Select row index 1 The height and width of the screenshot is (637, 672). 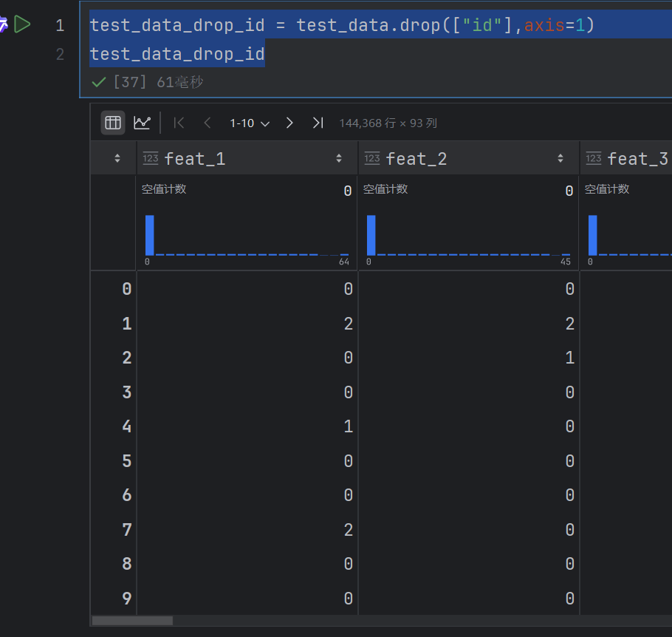126,323
